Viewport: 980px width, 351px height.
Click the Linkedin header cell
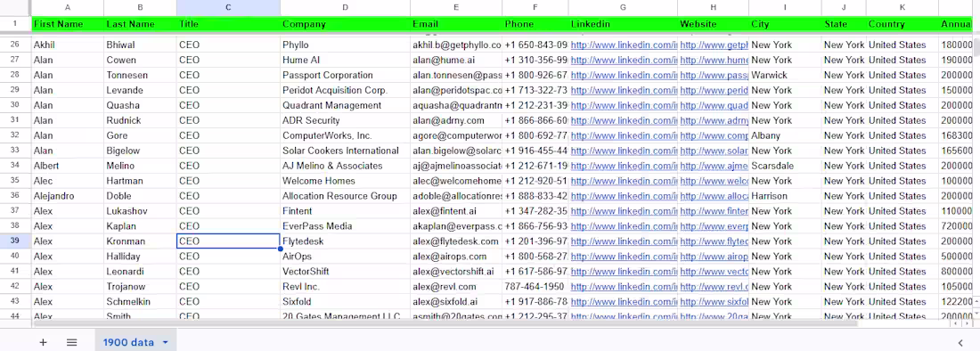623,24
